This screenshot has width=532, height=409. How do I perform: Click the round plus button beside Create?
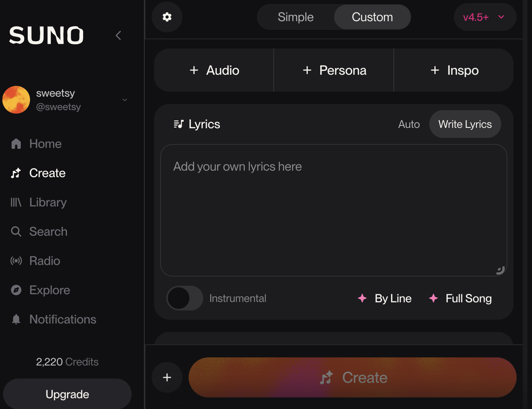pos(167,377)
